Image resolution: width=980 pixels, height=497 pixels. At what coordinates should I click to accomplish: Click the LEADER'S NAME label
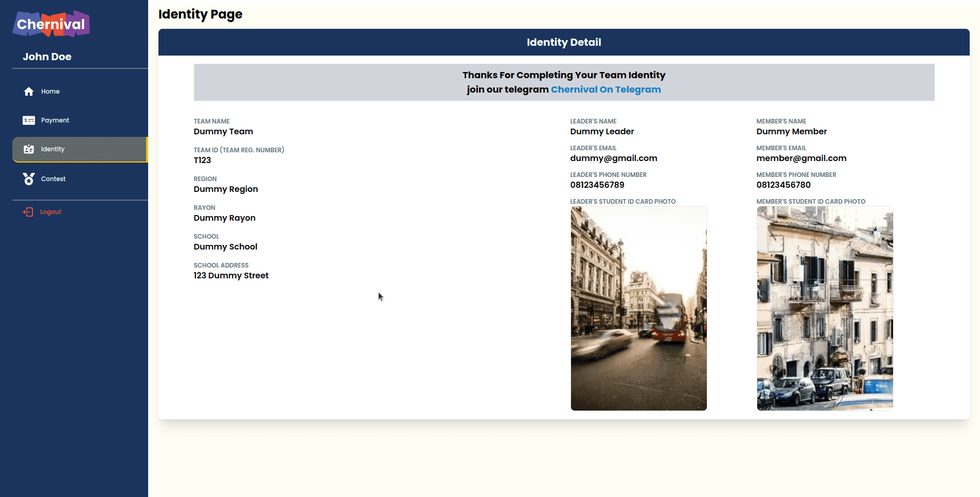pyautogui.click(x=593, y=121)
